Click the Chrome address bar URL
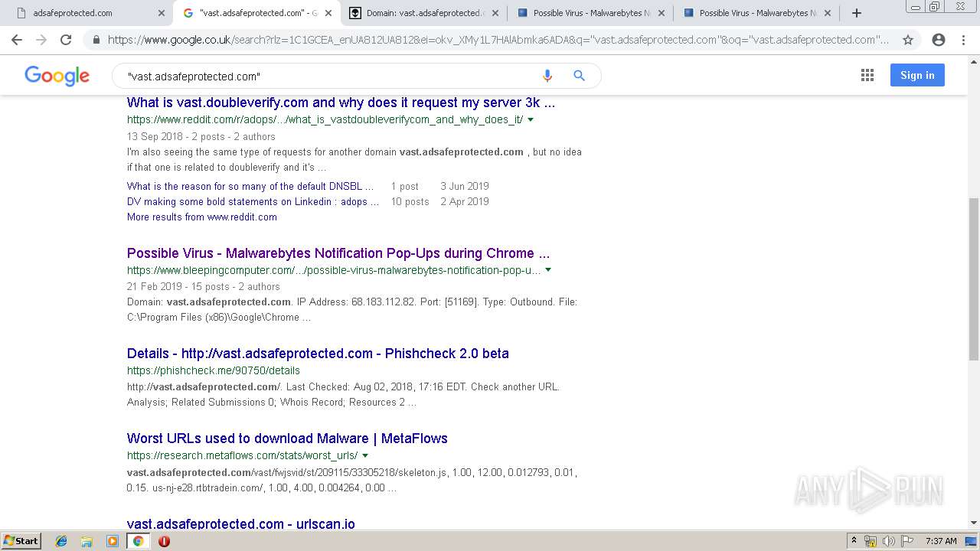This screenshot has width=980, height=551. (x=498, y=40)
